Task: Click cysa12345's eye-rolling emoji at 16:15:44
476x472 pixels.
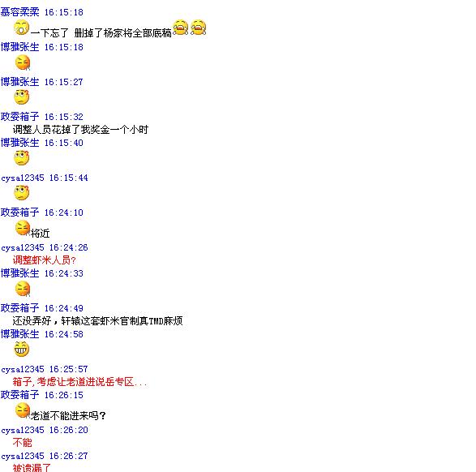Action: [22, 193]
